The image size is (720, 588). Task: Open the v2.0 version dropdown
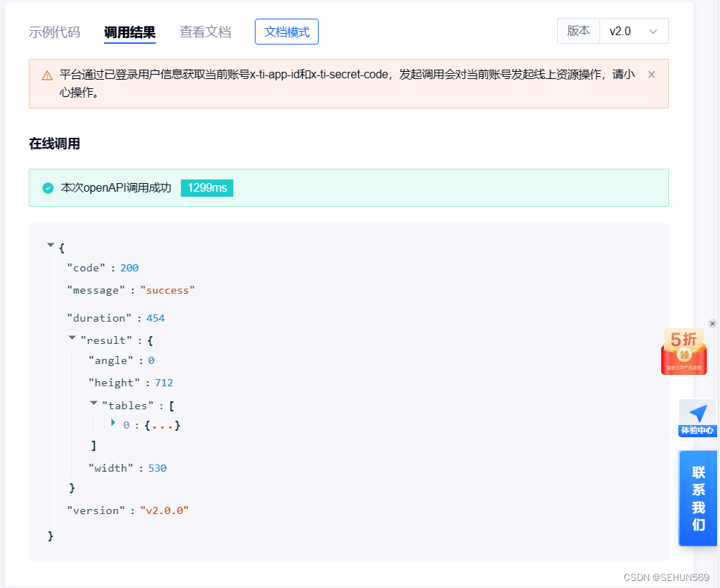(634, 31)
